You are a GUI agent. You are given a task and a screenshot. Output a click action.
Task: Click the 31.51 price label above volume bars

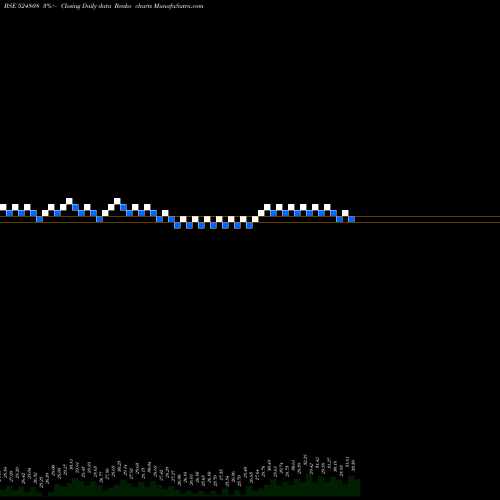[x=347, y=462]
